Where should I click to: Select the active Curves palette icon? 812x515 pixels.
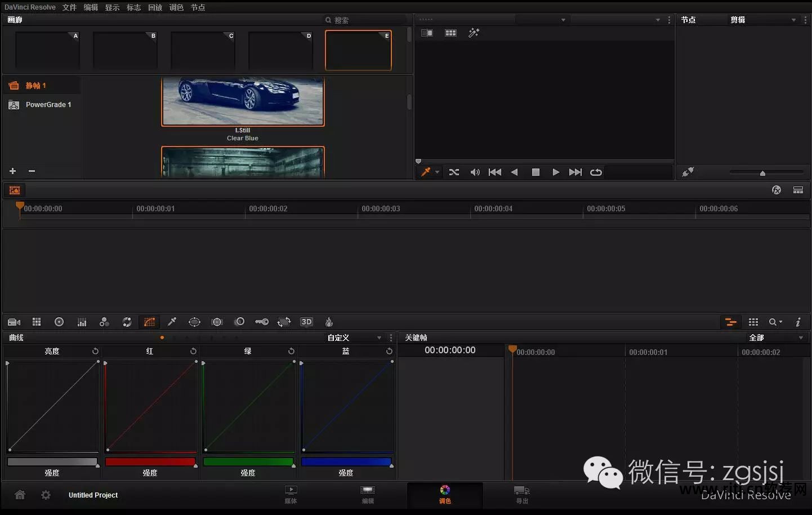click(149, 322)
